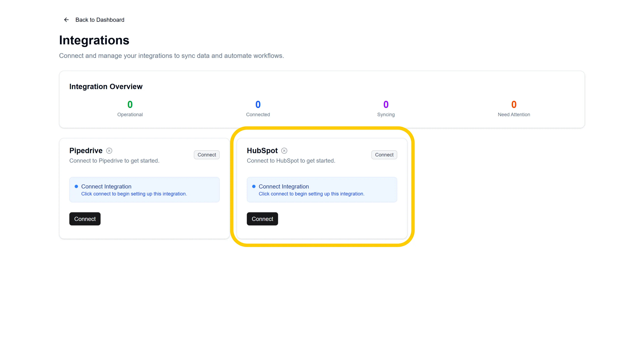
Task: Click the dark Connect button under HubSpot
Action: pos(262,219)
